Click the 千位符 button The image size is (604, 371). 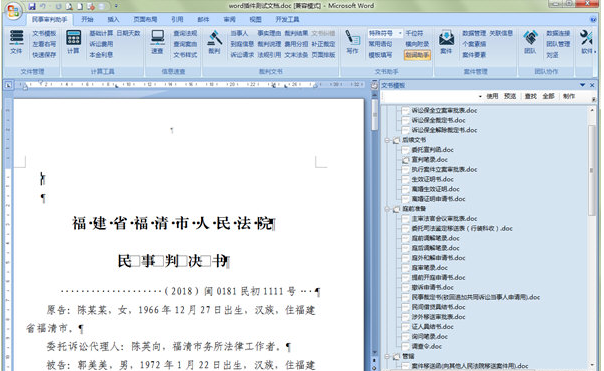point(414,34)
